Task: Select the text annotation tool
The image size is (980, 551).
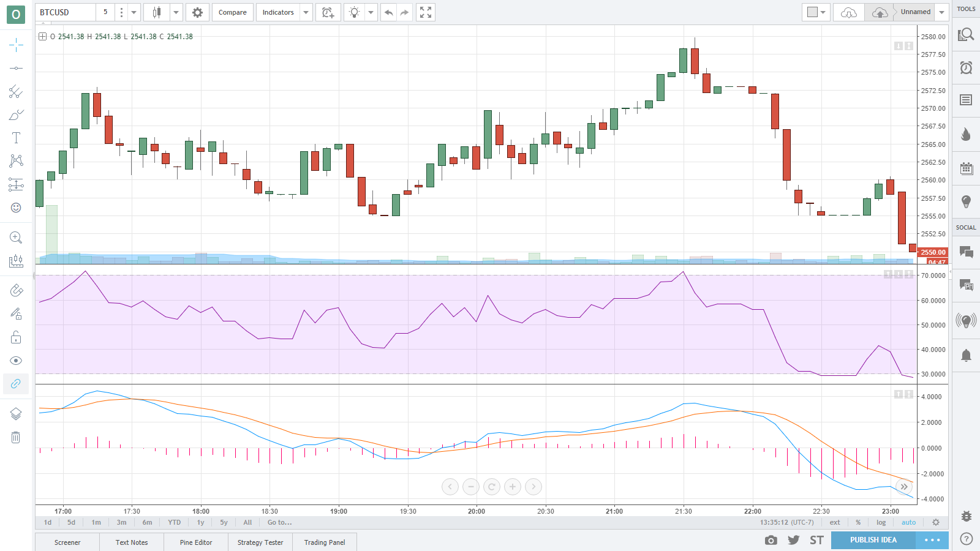Action: pos(16,138)
